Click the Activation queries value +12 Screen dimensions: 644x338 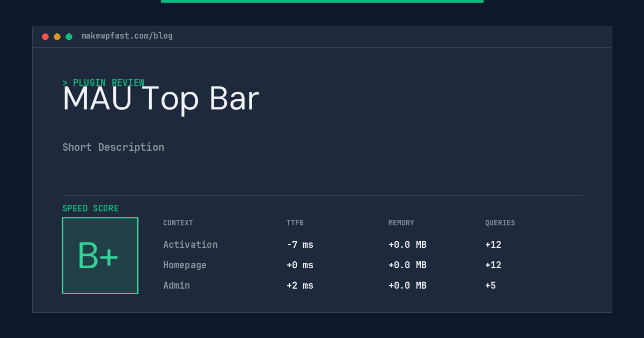pos(493,245)
